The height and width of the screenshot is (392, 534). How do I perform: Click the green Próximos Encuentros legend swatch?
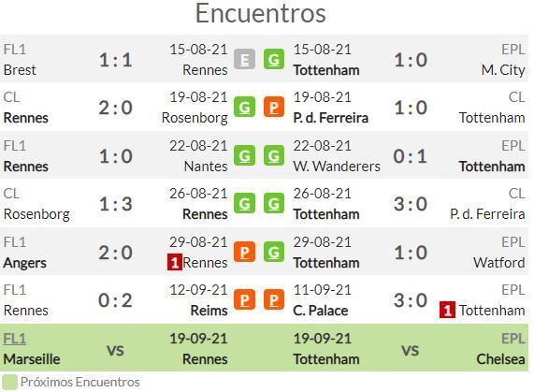click(x=9, y=382)
